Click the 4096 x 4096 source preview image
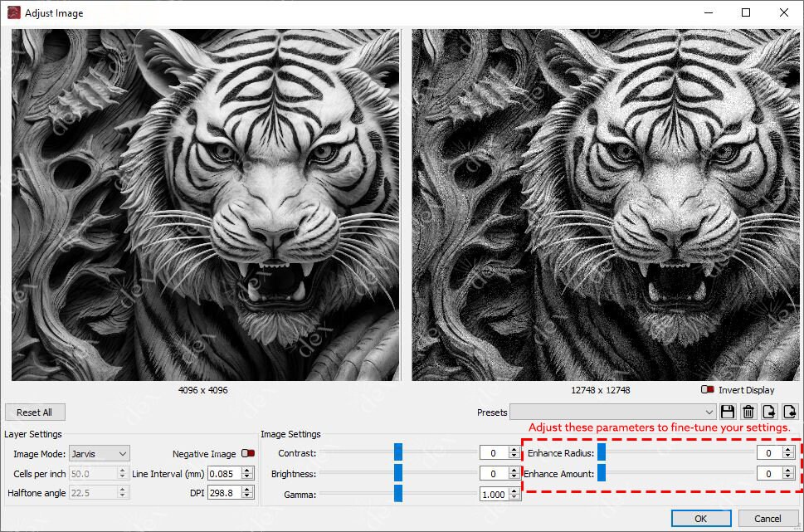Image resolution: width=804 pixels, height=532 pixels. pos(204,204)
